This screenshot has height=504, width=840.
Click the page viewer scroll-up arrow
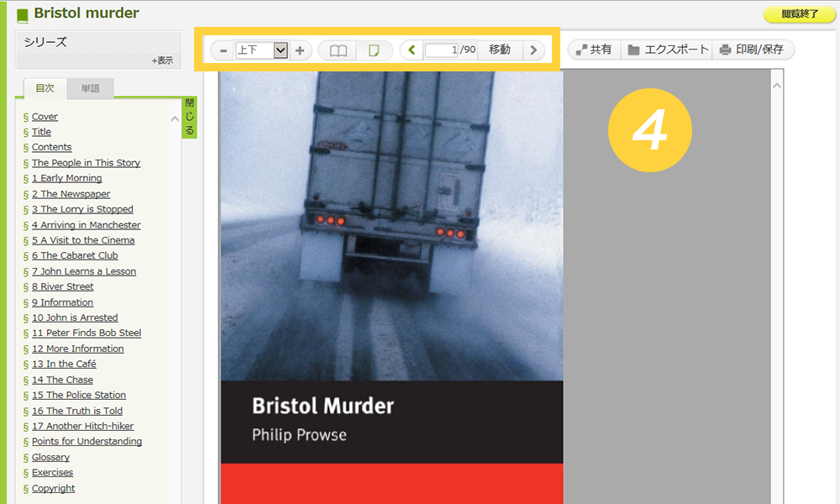tap(777, 86)
